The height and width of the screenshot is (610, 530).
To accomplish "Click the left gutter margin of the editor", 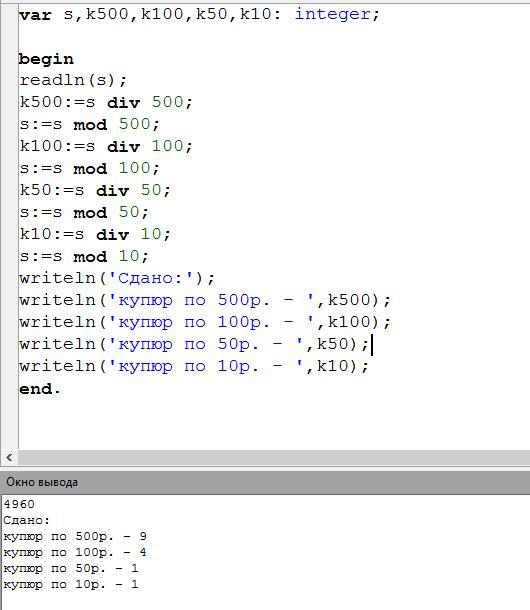I will pyautogui.click(x=9, y=226).
